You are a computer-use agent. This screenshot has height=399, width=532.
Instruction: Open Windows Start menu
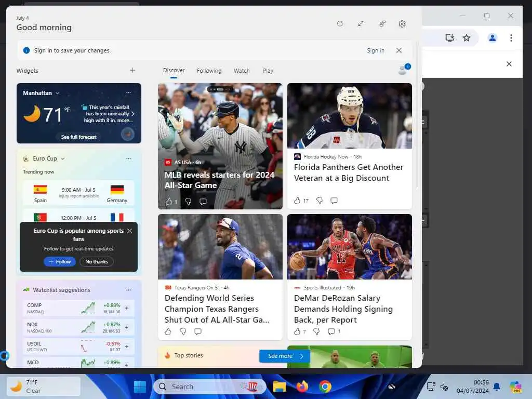(x=140, y=387)
